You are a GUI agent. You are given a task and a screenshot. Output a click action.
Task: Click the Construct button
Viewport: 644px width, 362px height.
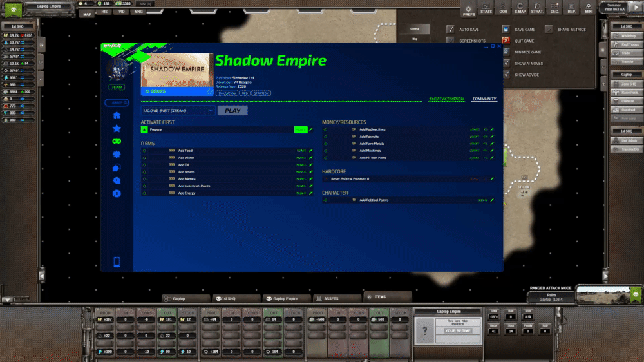click(627, 110)
